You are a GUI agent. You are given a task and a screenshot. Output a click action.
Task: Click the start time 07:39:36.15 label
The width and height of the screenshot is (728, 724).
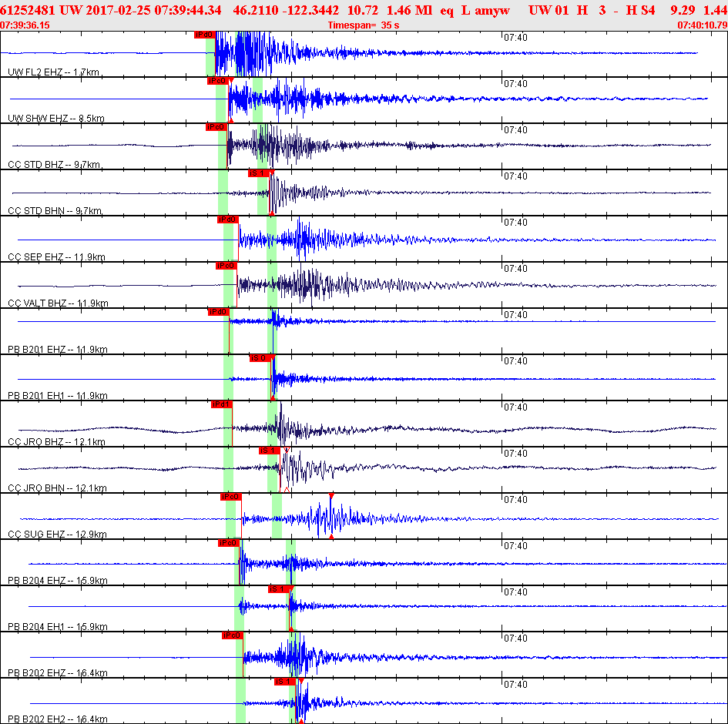[25, 25]
